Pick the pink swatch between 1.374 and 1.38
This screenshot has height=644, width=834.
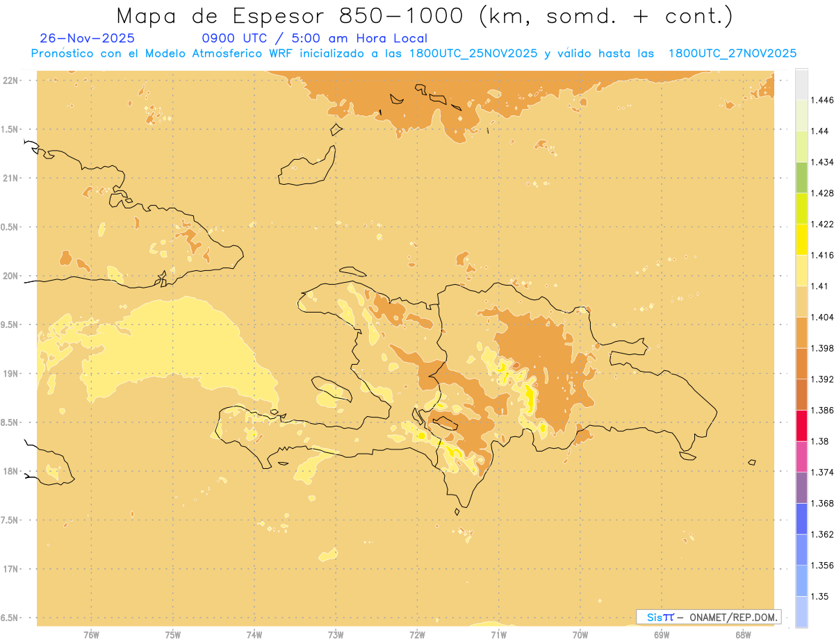point(801,456)
